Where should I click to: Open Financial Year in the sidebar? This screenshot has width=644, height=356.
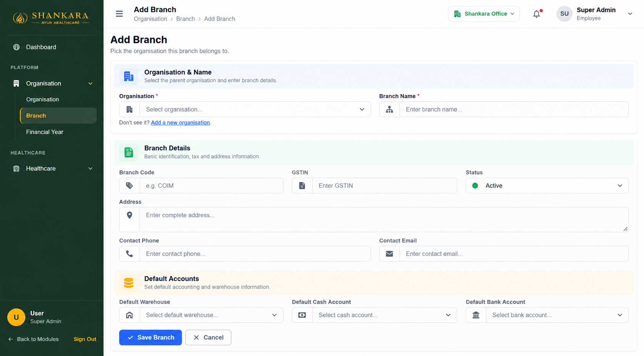coord(45,132)
